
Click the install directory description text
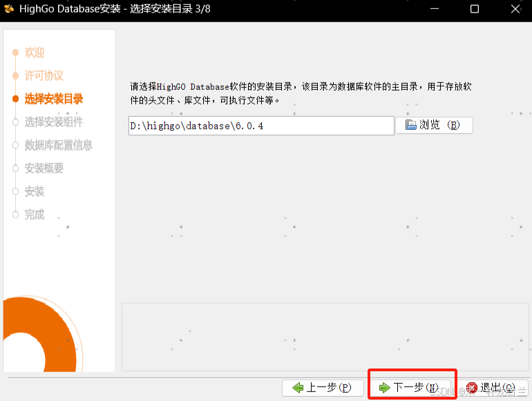[301, 93]
